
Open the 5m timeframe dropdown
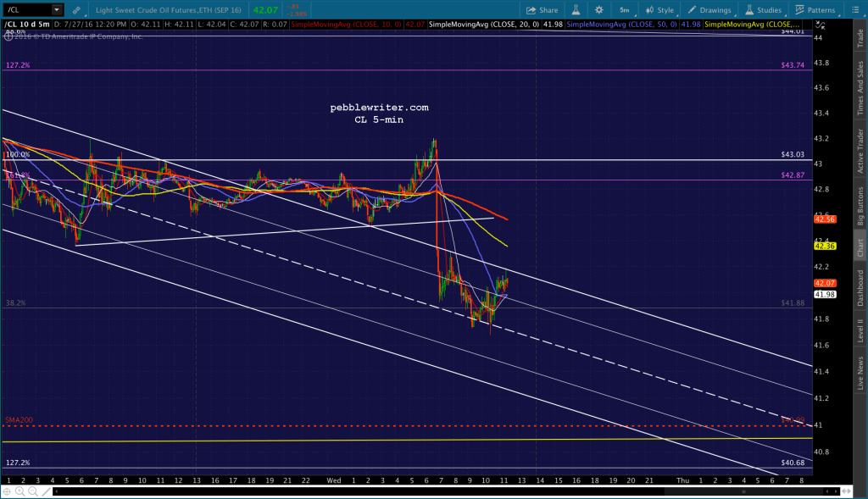click(626, 10)
